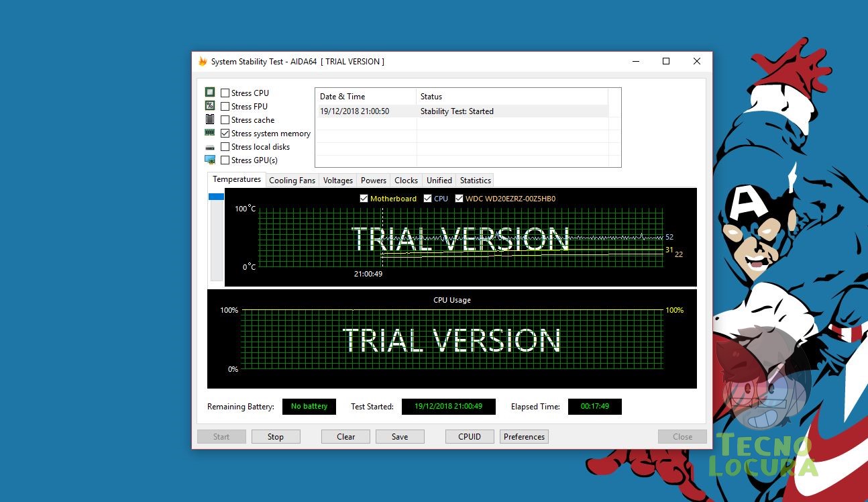This screenshot has width=868, height=502.
Task: Click the log date 19/12/2018 21:00:50
Action: tap(355, 111)
